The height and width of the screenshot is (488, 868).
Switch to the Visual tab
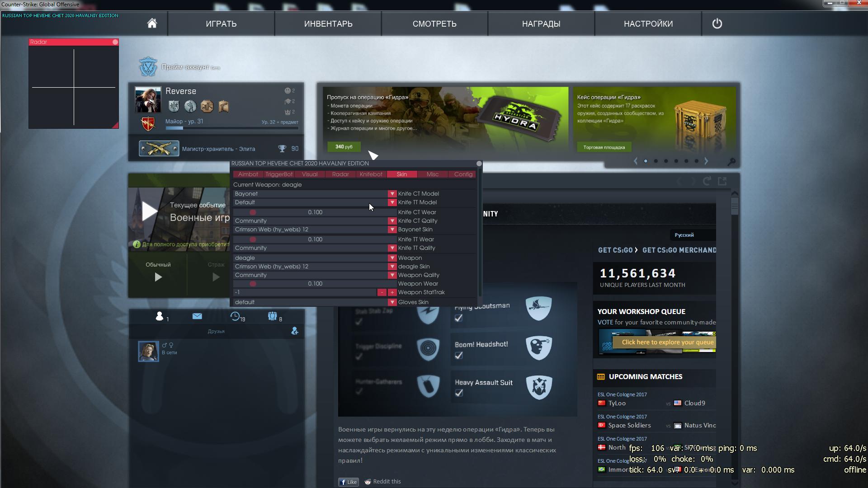pyautogui.click(x=310, y=174)
